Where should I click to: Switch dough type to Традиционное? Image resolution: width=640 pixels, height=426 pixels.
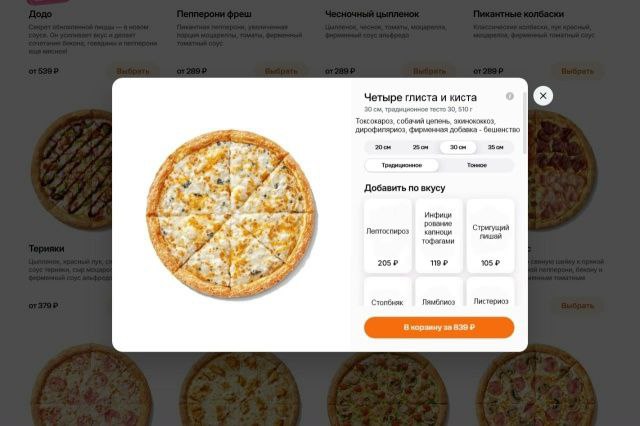[x=402, y=165]
